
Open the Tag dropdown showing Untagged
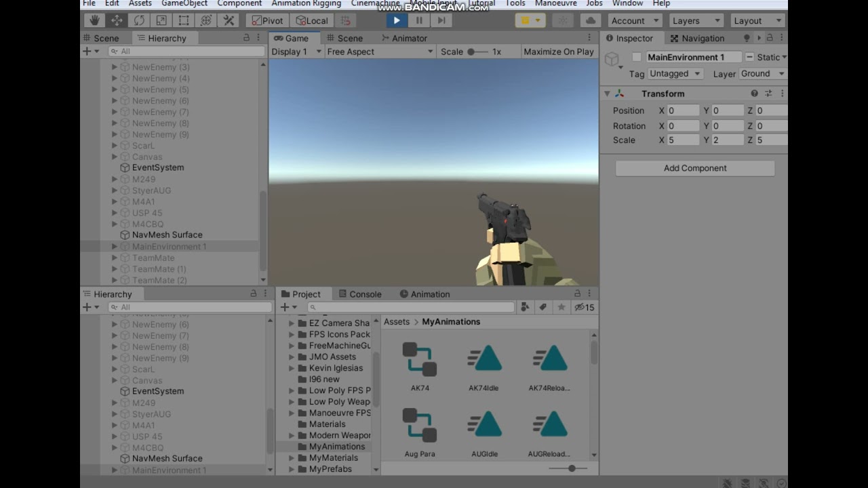[x=675, y=73]
